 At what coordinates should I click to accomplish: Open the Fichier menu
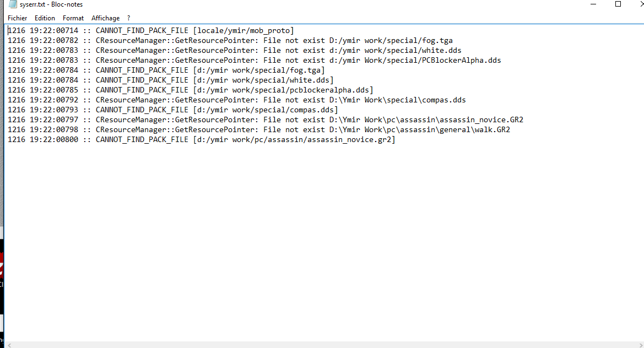(x=17, y=18)
